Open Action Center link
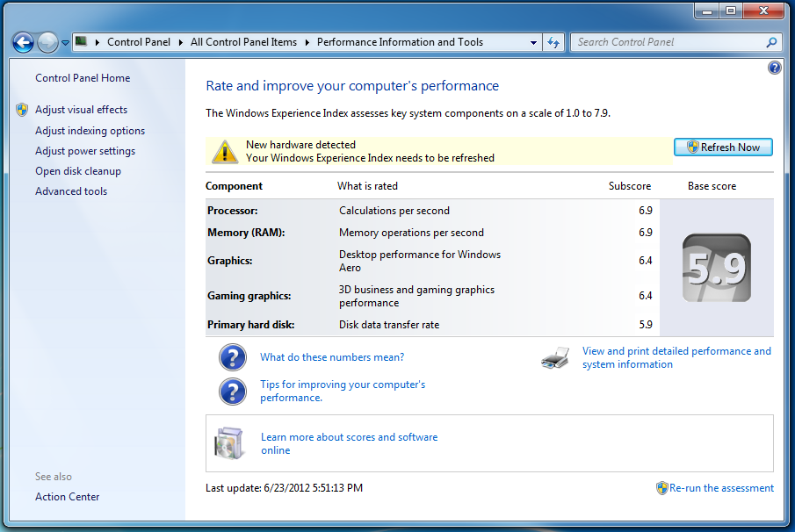The image size is (795, 532). click(x=67, y=497)
